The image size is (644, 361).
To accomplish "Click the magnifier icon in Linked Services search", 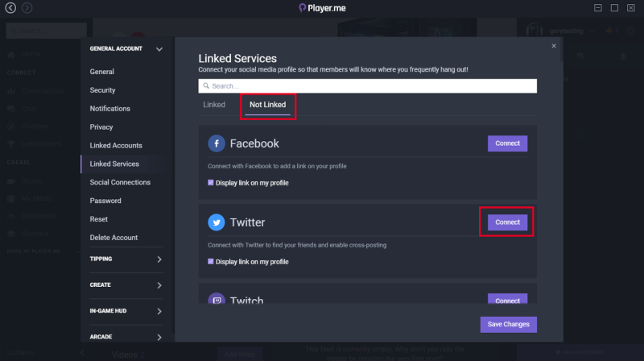I will pyautogui.click(x=206, y=86).
